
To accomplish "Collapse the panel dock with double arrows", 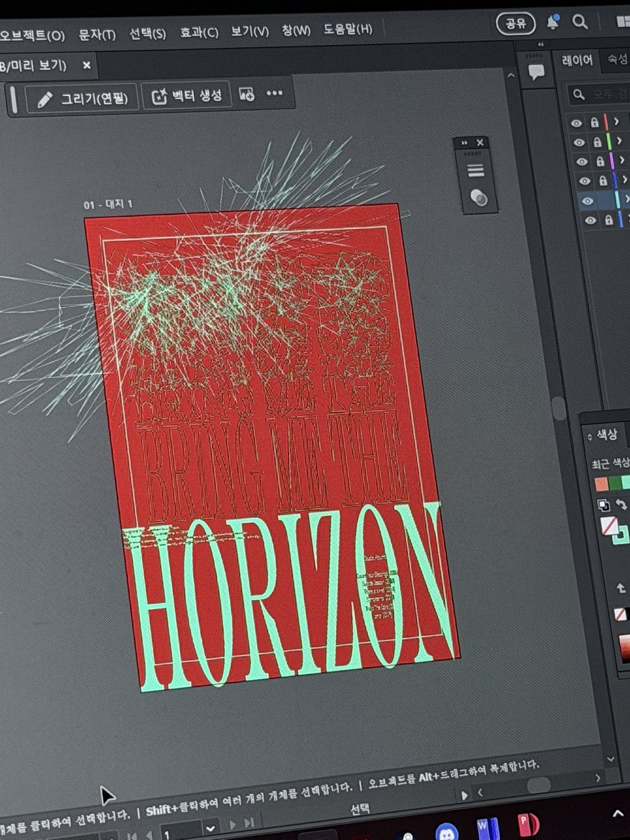I will pyautogui.click(x=540, y=44).
